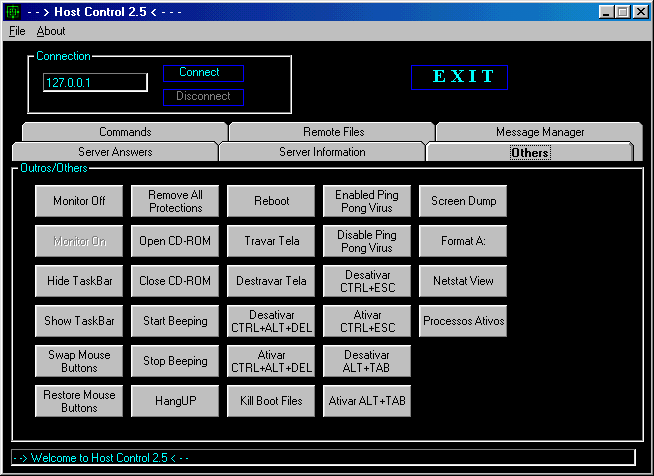Image resolution: width=654 pixels, height=476 pixels.
Task: Open the About menu
Action: [x=51, y=31]
